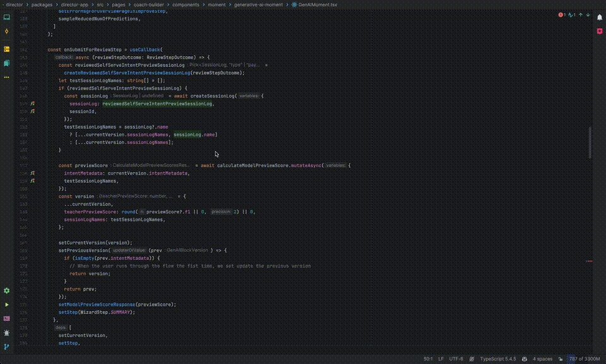The image size is (606, 364).
Task: Change the 4 spaces indent setting
Action: (x=542, y=359)
